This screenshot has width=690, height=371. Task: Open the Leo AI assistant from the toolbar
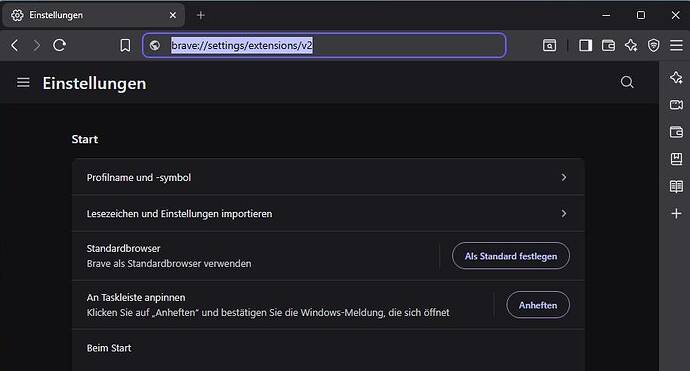[x=631, y=45]
